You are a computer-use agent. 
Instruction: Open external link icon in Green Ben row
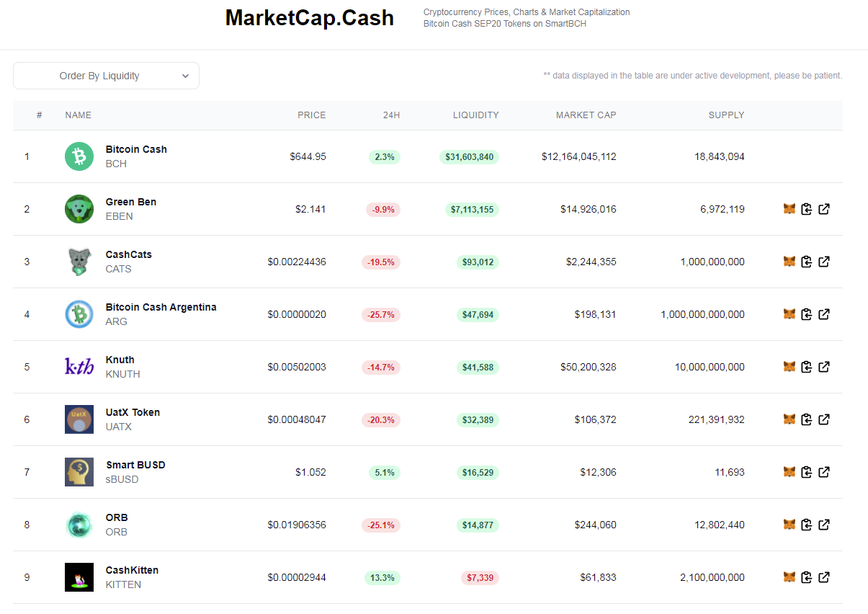coord(824,209)
